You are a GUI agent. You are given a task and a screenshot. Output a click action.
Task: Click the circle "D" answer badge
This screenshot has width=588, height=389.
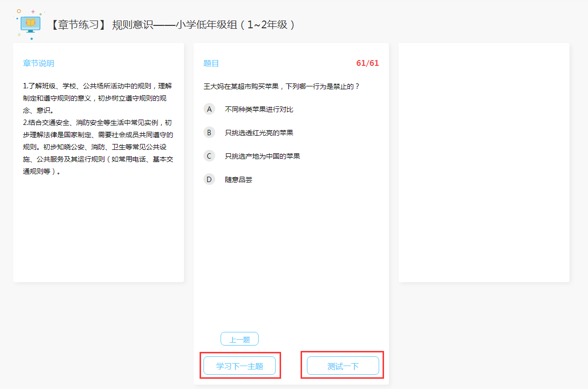tap(209, 179)
